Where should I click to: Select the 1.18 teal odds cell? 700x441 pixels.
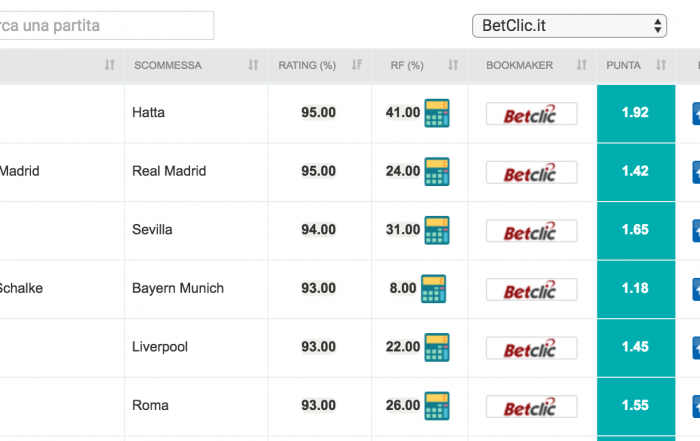pyautogui.click(x=636, y=289)
